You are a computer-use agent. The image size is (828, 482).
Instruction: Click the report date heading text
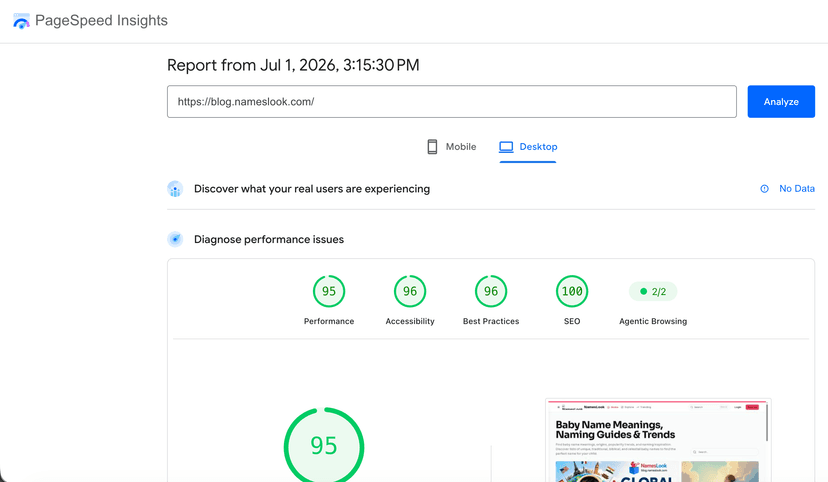[x=293, y=65]
